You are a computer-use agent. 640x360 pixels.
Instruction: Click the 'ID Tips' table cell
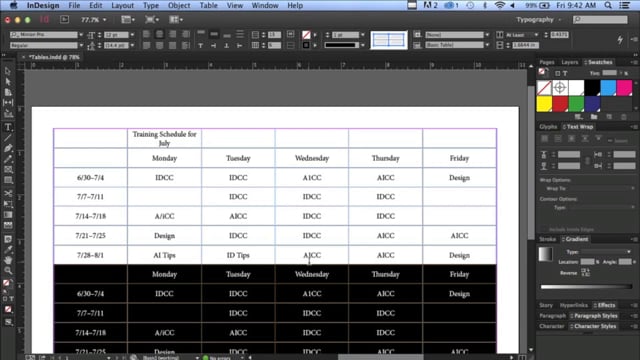tap(238, 255)
